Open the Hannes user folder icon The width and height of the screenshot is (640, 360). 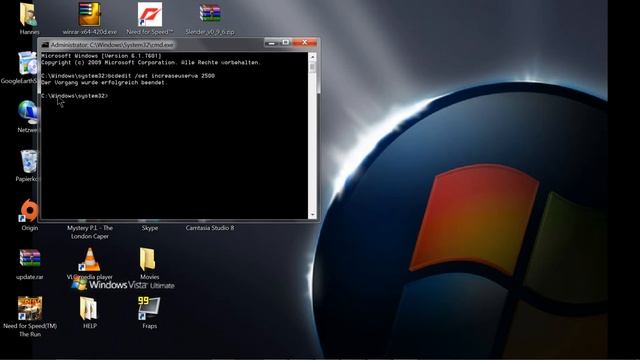28,14
